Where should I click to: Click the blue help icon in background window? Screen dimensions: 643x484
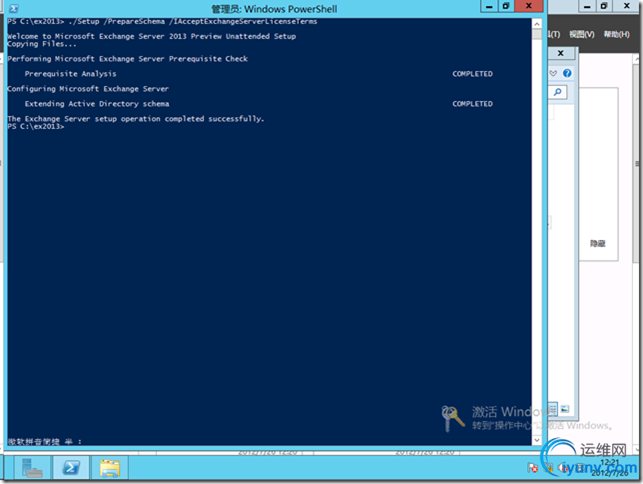click(x=567, y=73)
